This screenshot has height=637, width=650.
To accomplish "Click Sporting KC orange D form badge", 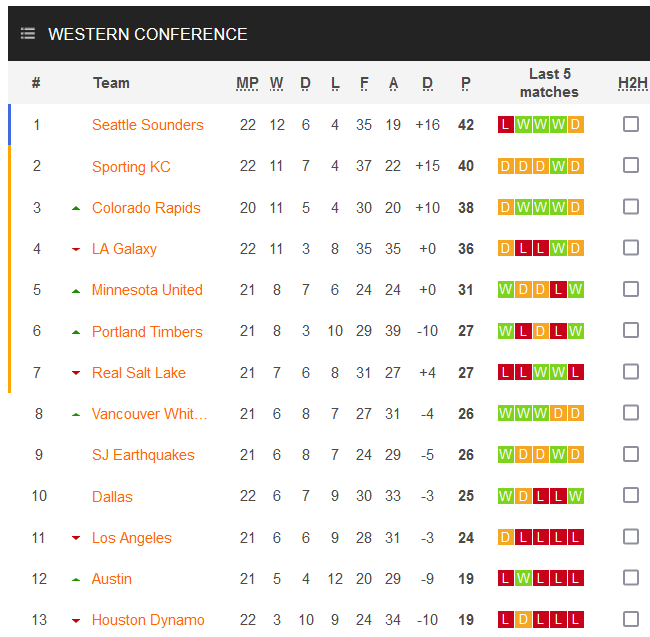I will click(506, 167).
